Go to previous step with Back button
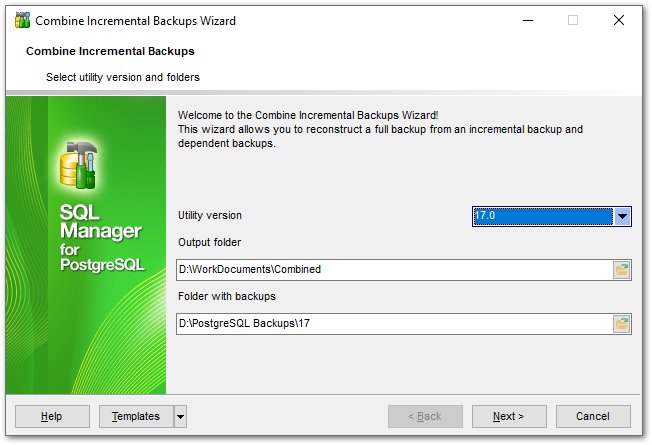The height and width of the screenshot is (445, 652). 425,416
